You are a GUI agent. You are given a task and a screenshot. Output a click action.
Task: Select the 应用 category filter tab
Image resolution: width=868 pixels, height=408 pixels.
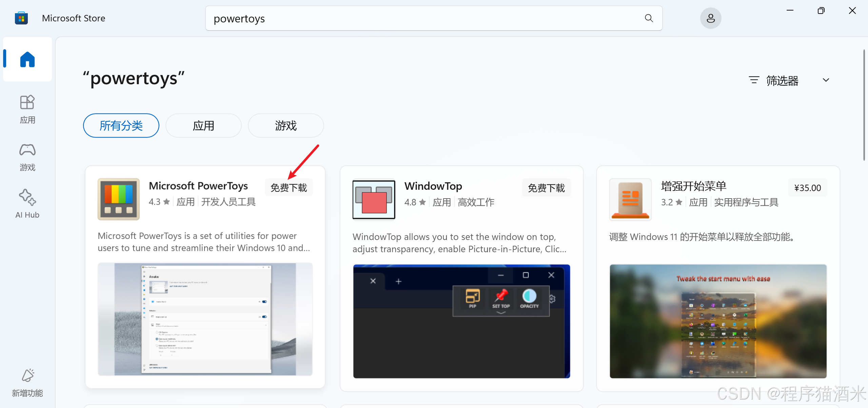pos(203,126)
